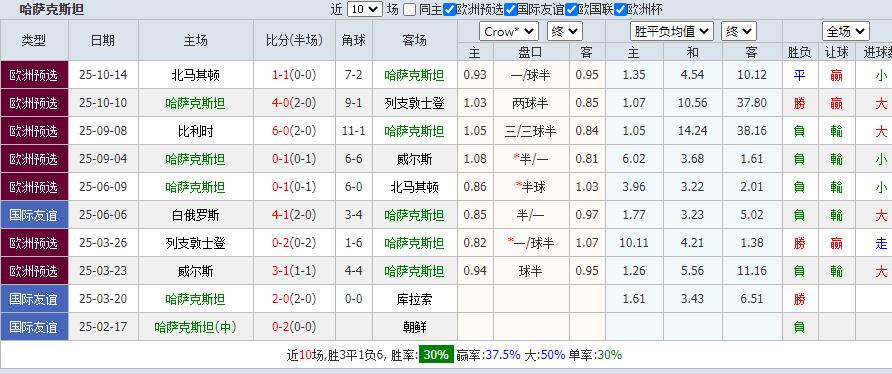The image size is (892, 374).
Task: Open 比利时 team link
Action: tap(195, 131)
